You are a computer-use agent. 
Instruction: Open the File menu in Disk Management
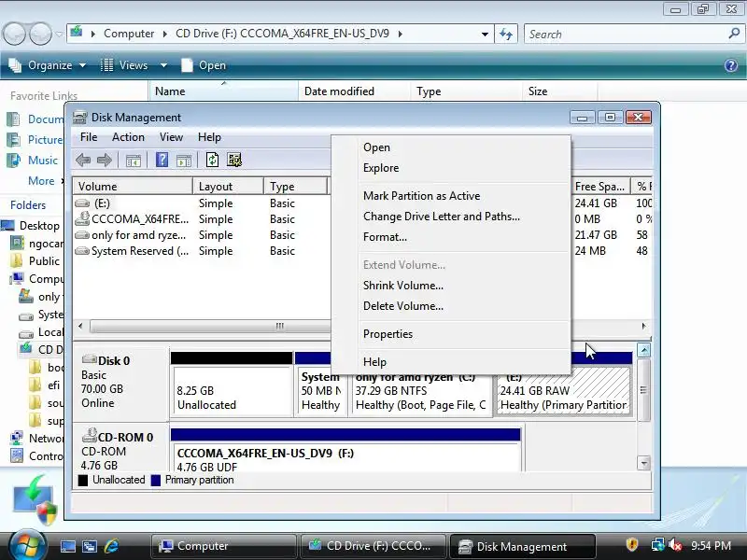[x=89, y=137]
